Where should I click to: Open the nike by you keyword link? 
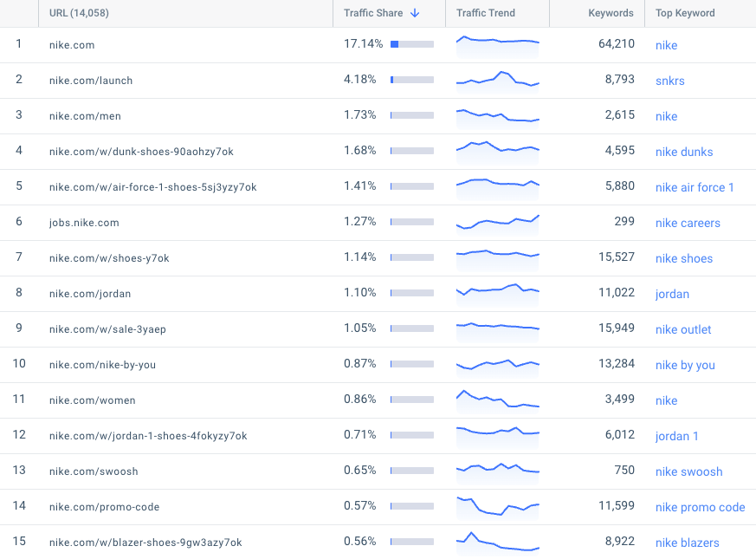click(685, 365)
